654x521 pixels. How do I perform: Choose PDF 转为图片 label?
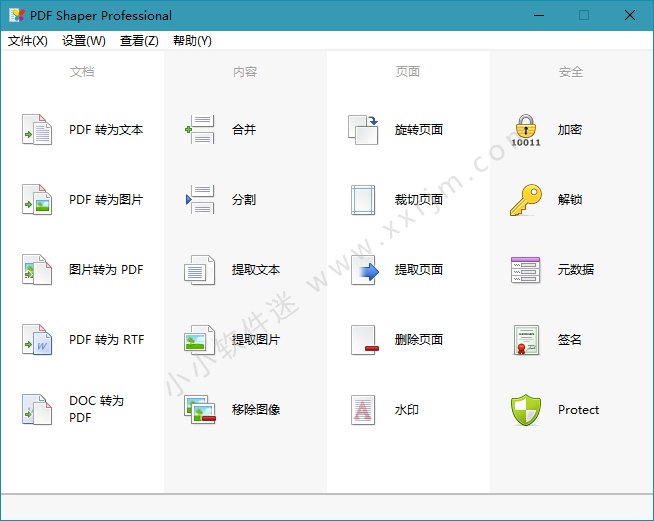pos(106,200)
